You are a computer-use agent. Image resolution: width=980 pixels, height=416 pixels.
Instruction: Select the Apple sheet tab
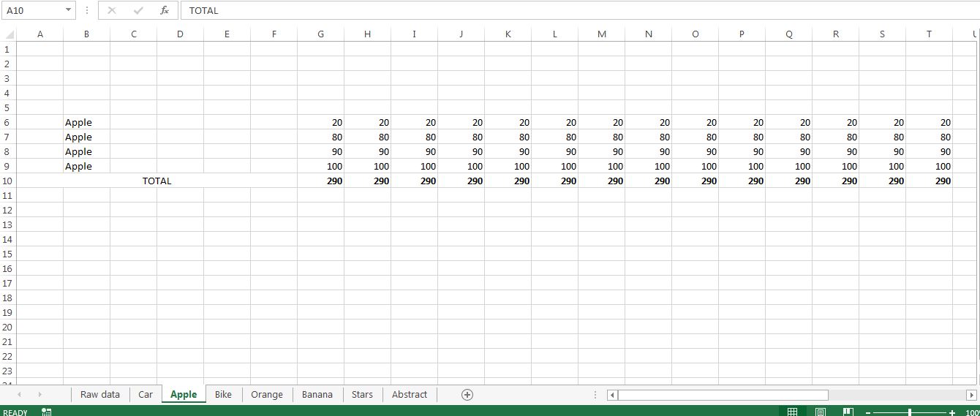(x=184, y=395)
